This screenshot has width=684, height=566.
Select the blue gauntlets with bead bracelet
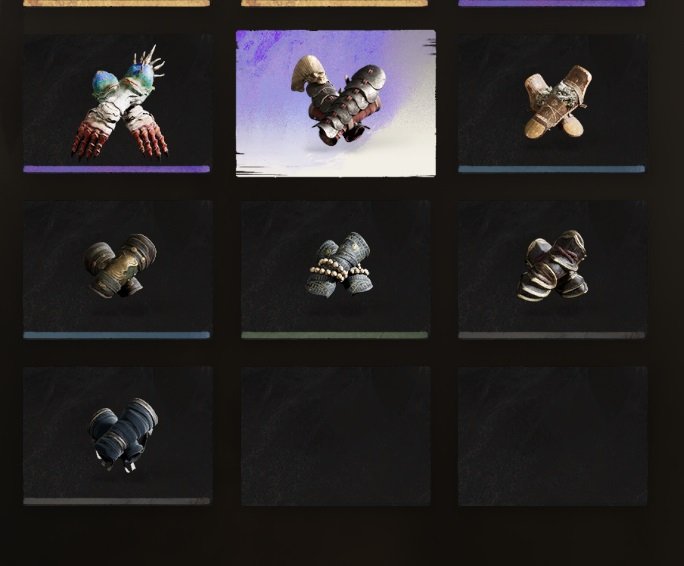point(335,269)
